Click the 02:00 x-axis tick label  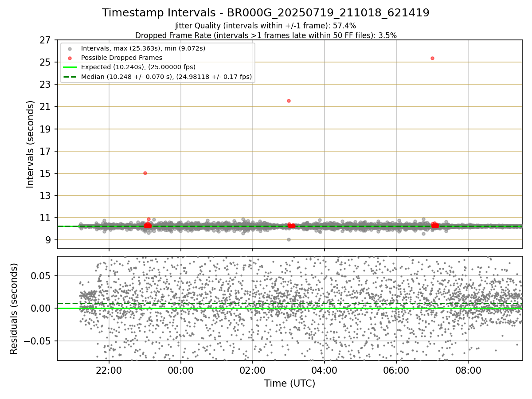point(253,370)
